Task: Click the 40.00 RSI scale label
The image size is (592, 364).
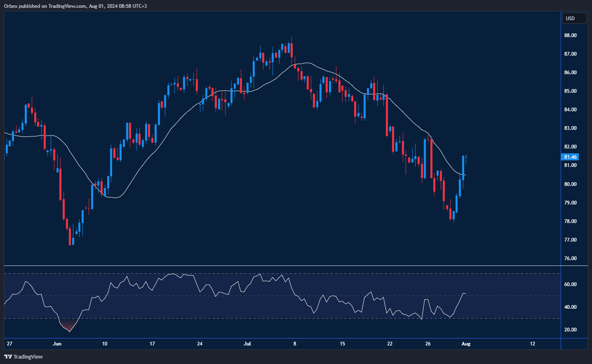Action: 570,307
